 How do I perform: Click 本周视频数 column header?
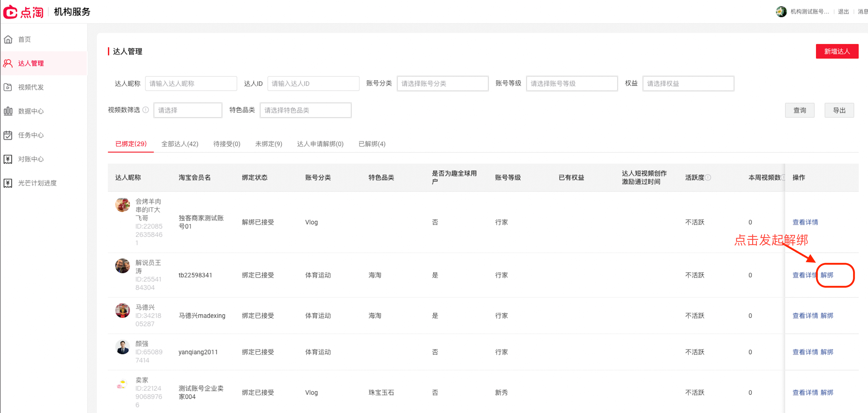pos(764,178)
